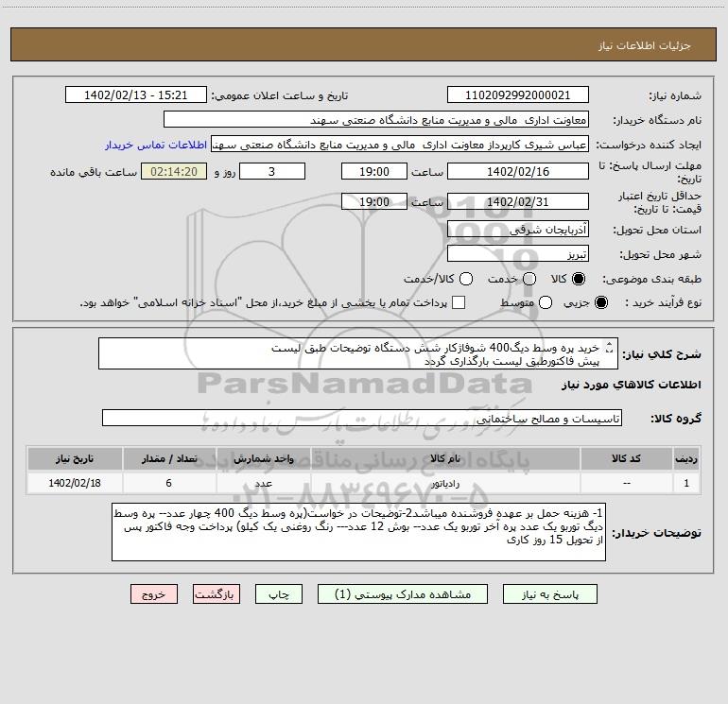Open the اطلاعات تماس خریدار link
The image size is (728, 704).
(156, 145)
